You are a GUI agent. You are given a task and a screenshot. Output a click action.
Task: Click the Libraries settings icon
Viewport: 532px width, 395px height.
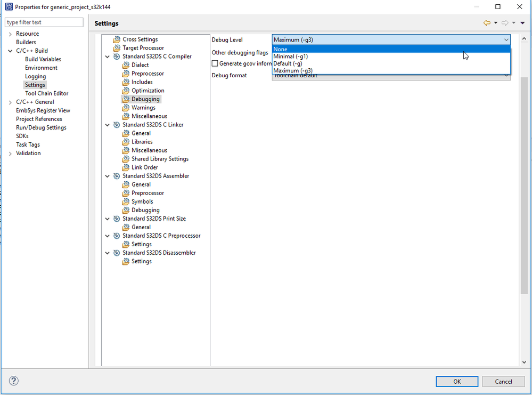pos(126,142)
